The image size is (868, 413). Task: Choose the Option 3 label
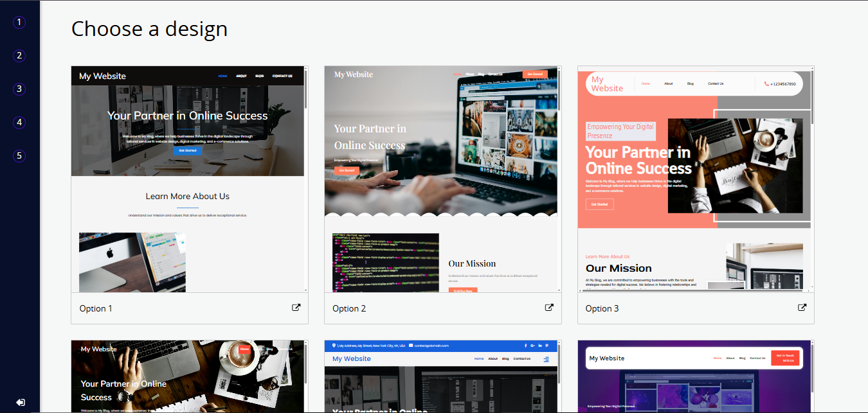[x=602, y=308]
